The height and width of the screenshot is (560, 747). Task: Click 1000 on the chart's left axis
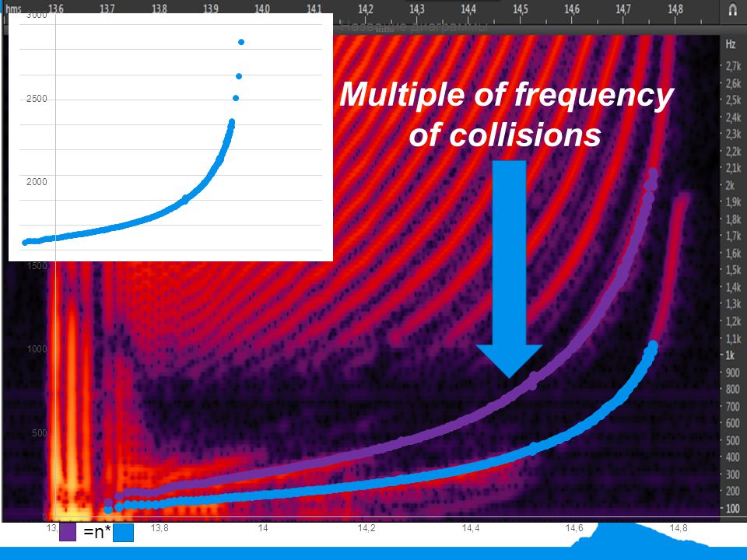pyautogui.click(x=37, y=349)
